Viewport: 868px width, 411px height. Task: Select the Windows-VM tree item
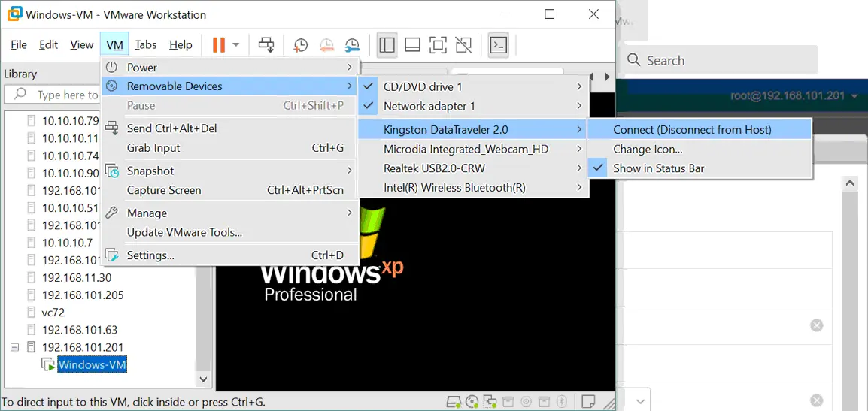[93, 364]
